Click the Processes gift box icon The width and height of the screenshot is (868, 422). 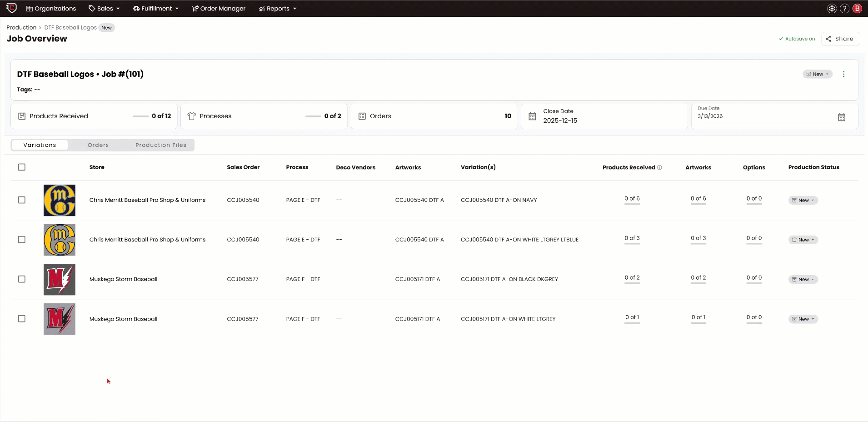pyautogui.click(x=192, y=116)
